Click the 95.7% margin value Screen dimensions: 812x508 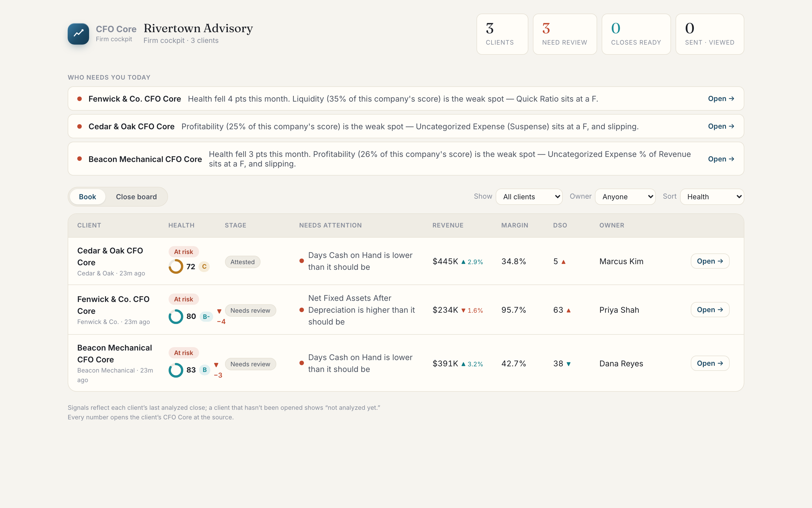click(514, 310)
